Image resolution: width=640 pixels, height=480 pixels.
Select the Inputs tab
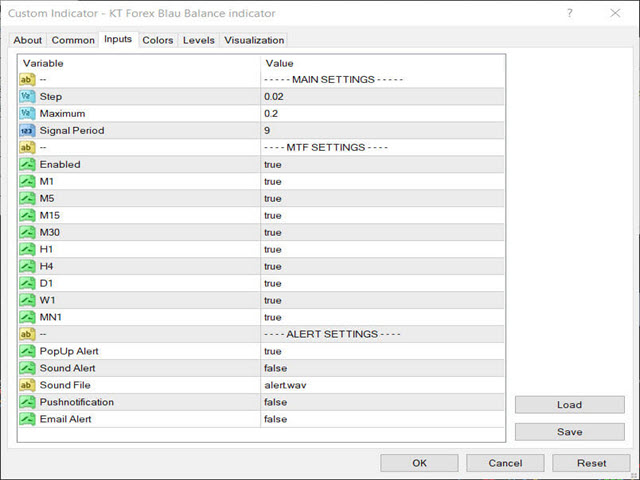click(x=118, y=39)
